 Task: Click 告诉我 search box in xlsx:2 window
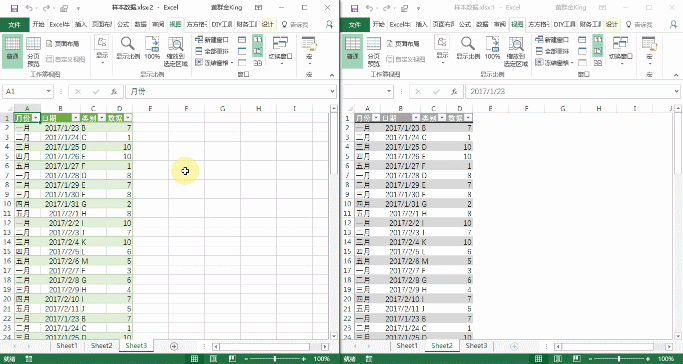click(x=296, y=24)
